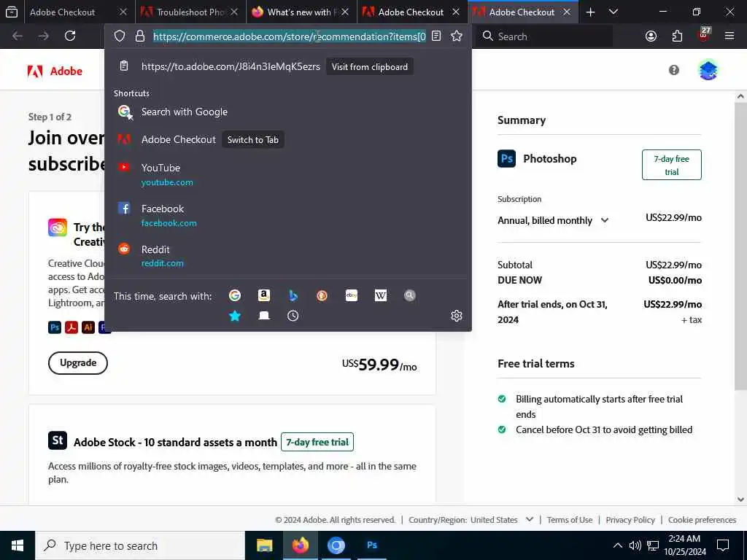Click the taskbar volume speaker icon
Screen dimensions: 747x560
point(635,545)
